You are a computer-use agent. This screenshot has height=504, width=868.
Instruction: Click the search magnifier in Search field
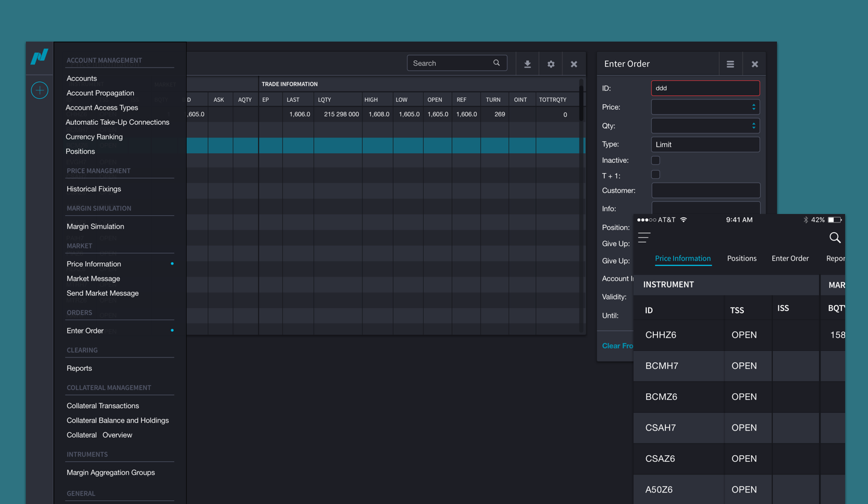[497, 63]
